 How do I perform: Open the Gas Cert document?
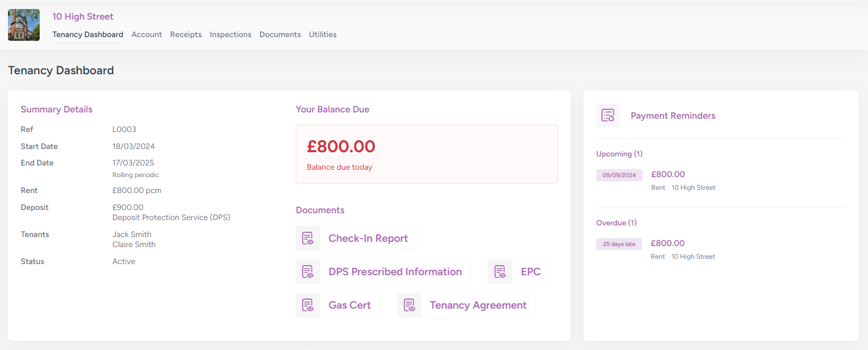pyautogui.click(x=349, y=305)
